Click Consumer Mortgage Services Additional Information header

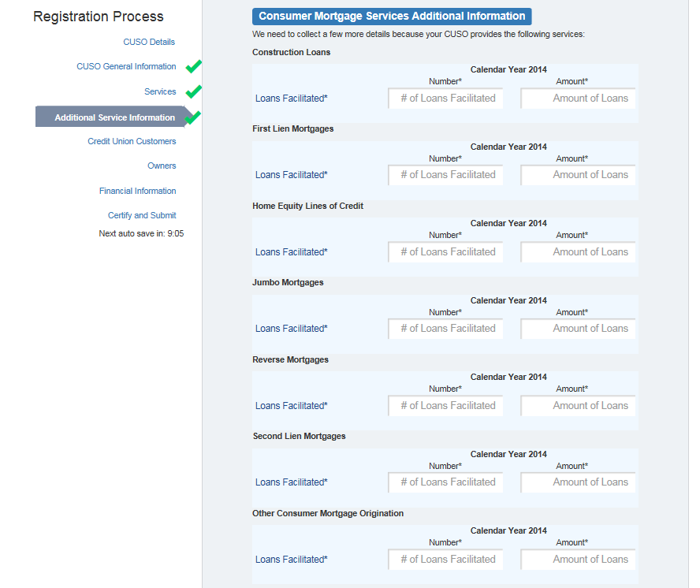pyautogui.click(x=392, y=16)
